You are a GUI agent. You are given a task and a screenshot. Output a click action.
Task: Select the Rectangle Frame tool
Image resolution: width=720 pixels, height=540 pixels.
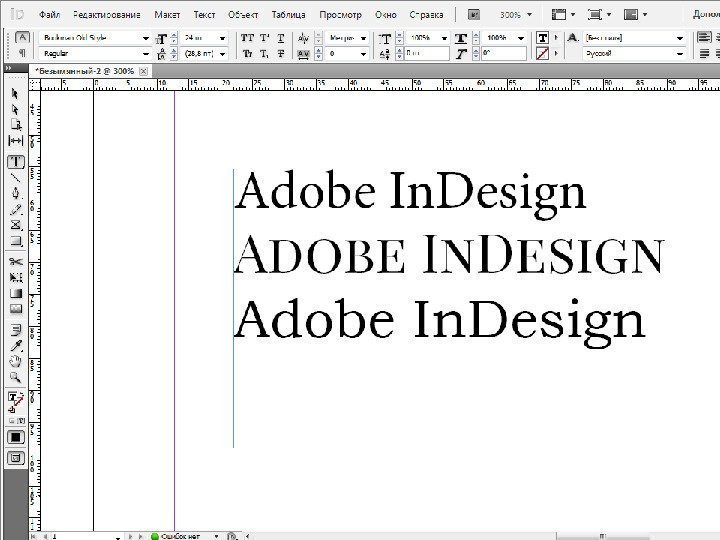click(15, 225)
